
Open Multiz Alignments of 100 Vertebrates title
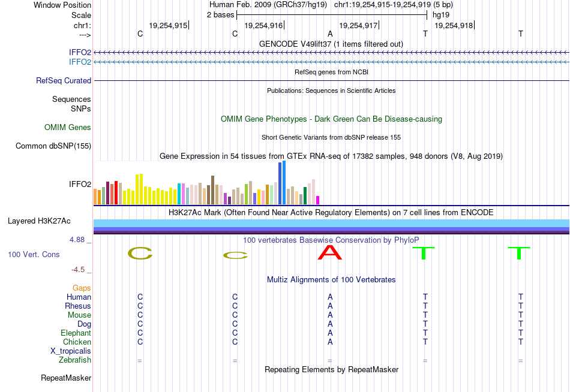[331, 280]
